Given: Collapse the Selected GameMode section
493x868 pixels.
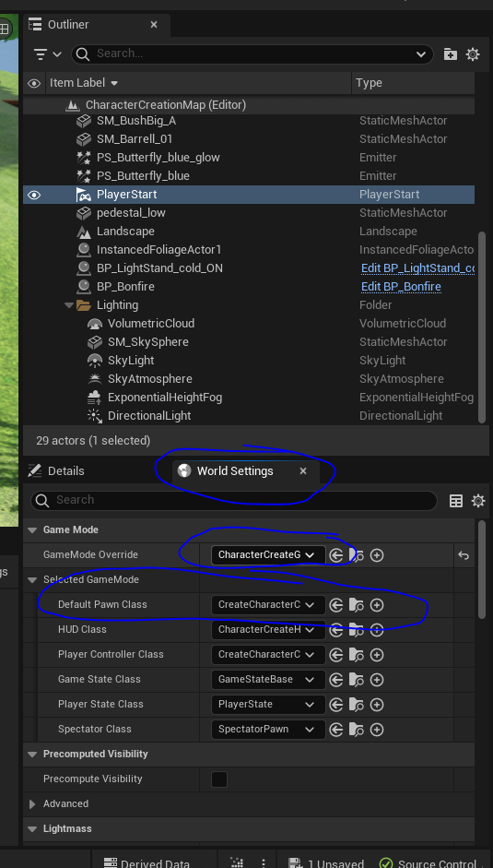Looking at the screenshot, I should pos(32,579).
